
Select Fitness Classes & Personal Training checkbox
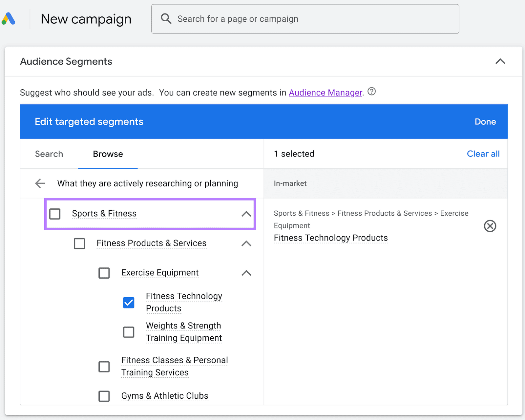pos(104,367)
